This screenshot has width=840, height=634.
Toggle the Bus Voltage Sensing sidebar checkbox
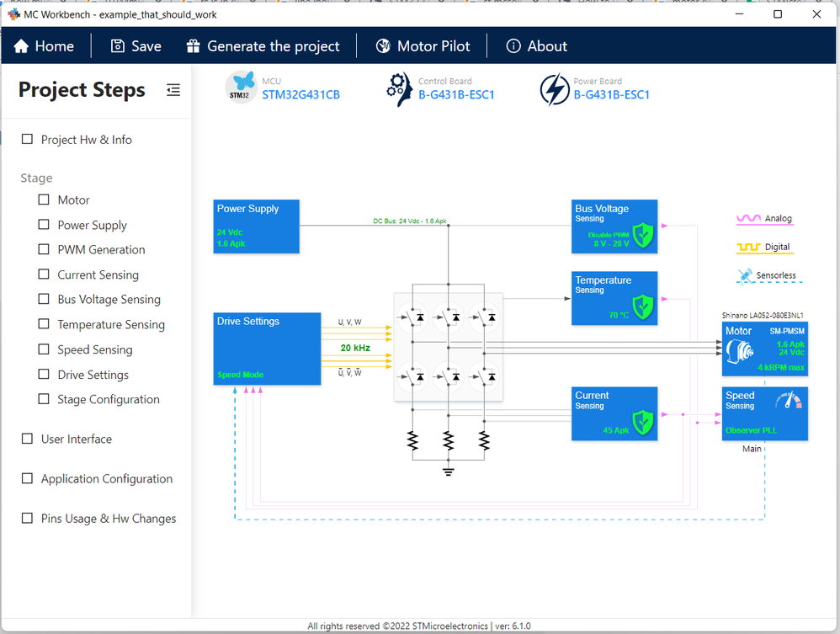coord(44,299)
